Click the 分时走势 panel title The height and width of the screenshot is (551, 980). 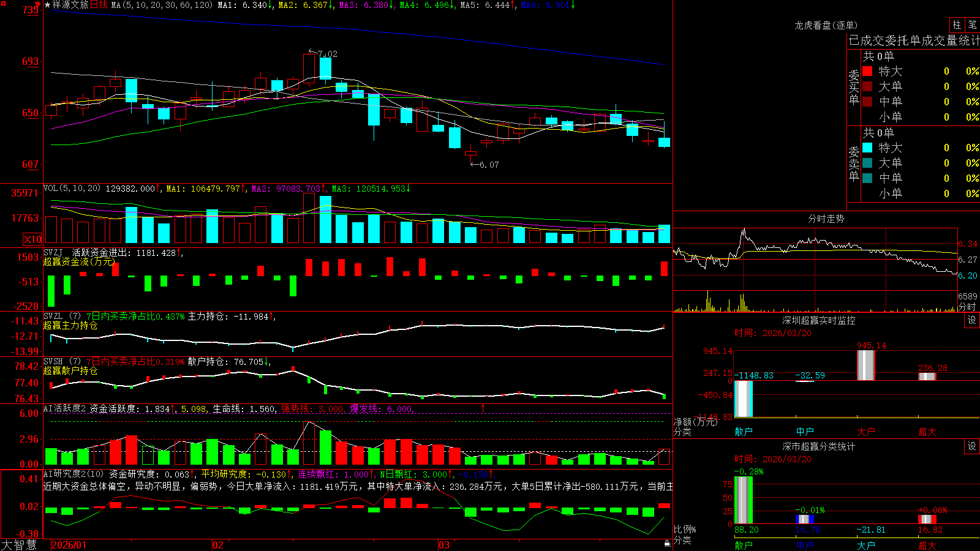click(826, 219)
